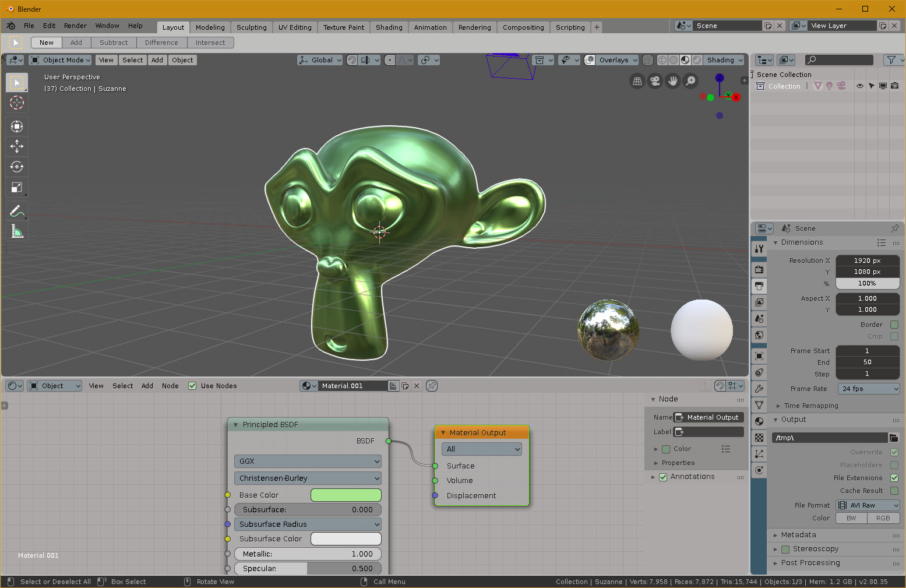Select the 3D Cursor tool
Viewport: 906px width, 588px height.
[17, 103]
